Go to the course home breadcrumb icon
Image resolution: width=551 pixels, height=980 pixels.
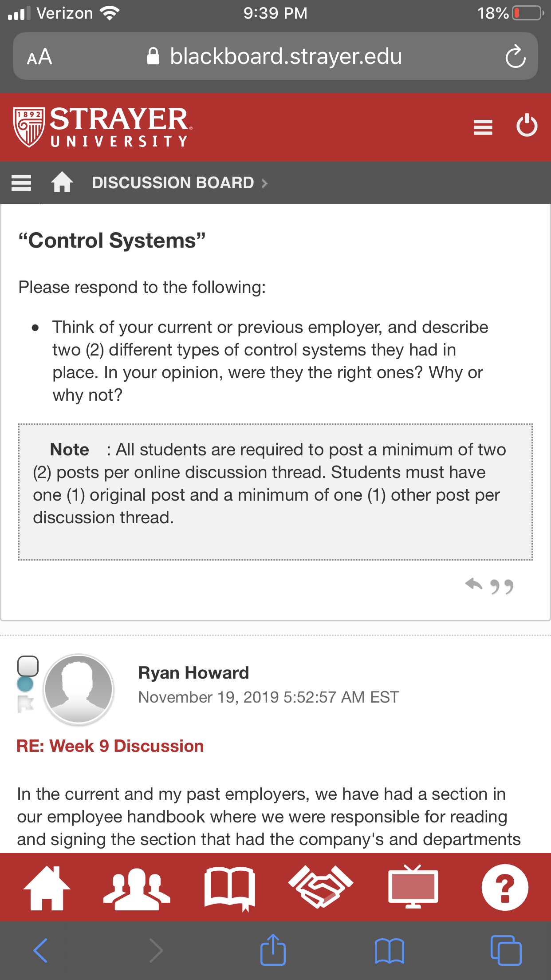(x=62, y=182)
